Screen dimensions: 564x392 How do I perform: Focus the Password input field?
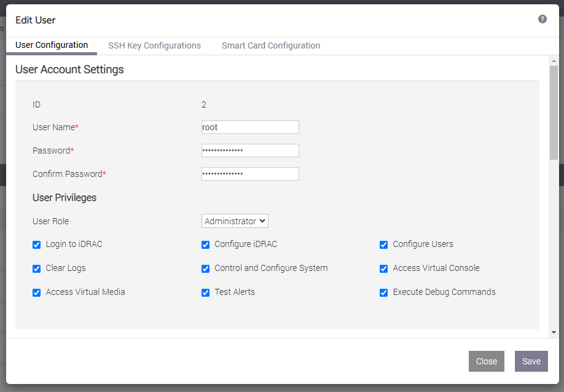point(250,151)
